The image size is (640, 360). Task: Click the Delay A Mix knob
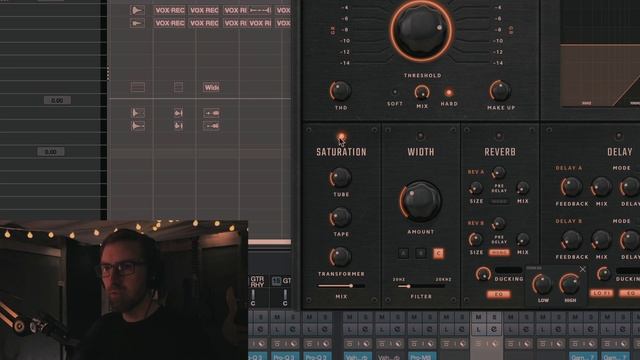pyautogui.click(x=602, y=187)
